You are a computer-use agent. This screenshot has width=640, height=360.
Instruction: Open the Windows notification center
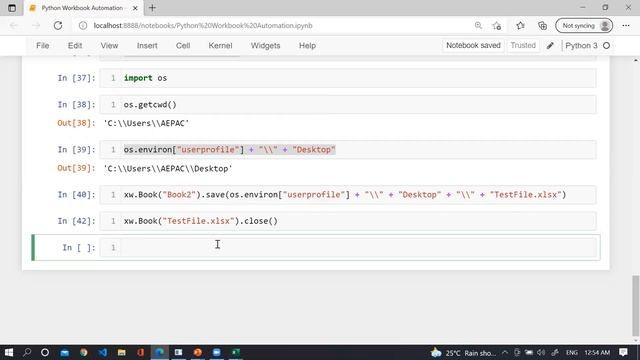point(623,352)
